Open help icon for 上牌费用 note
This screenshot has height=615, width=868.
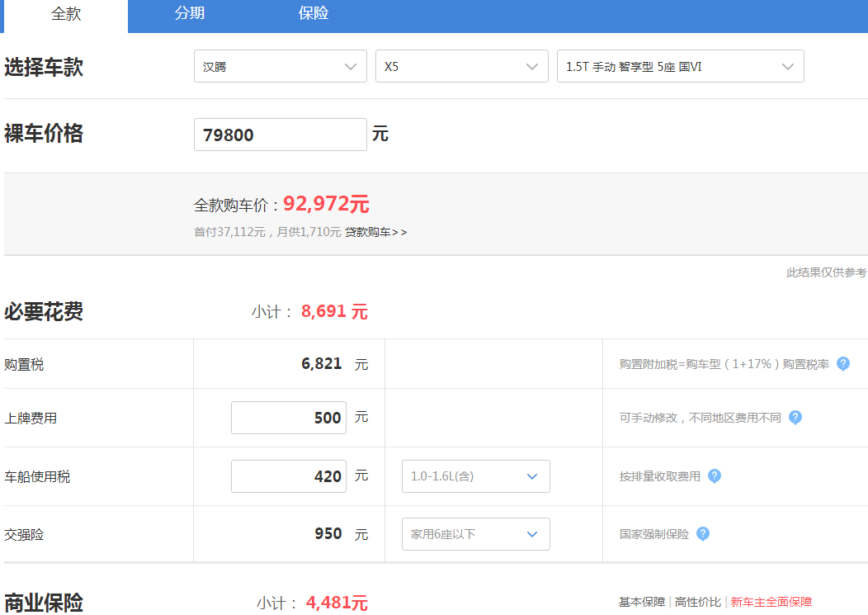click(795, 418)
